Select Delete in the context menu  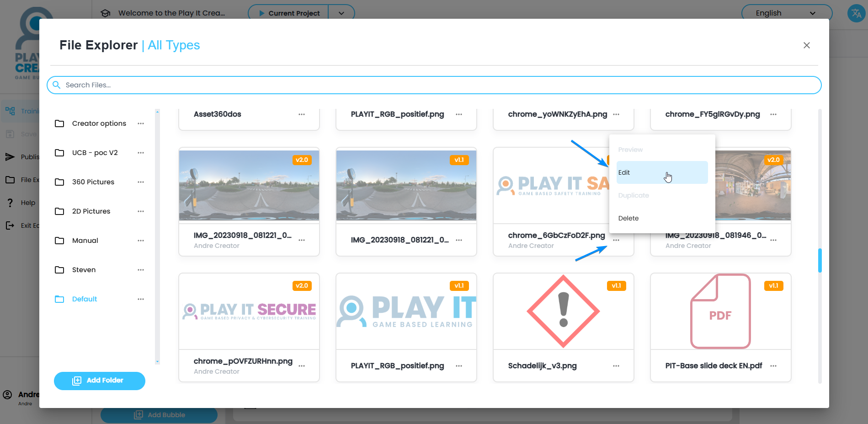[628, 218]
